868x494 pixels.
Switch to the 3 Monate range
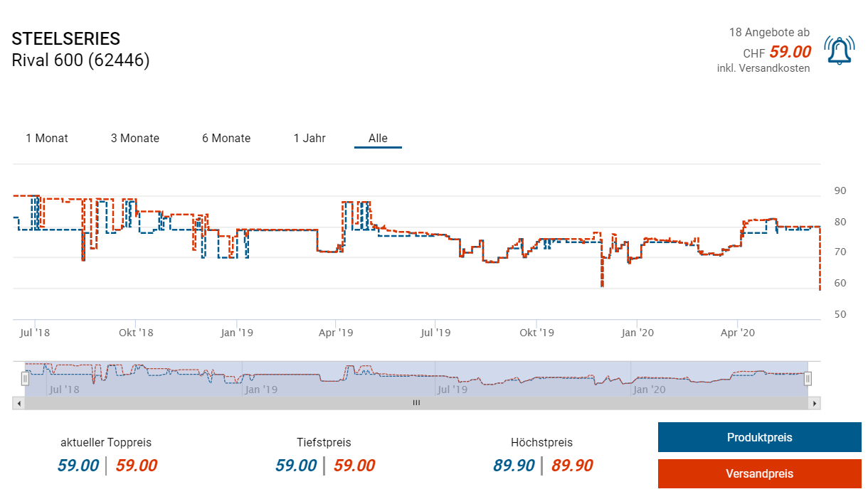(135, 139)
